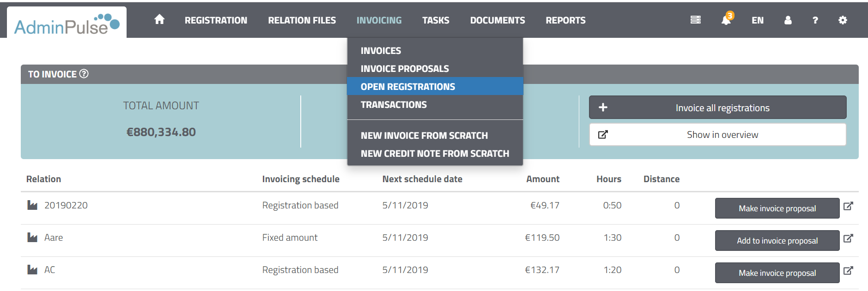Select New Credit Note From Scratch
Image resolution: width=868 pixels, height=291 pixels.
pos(435,154)
